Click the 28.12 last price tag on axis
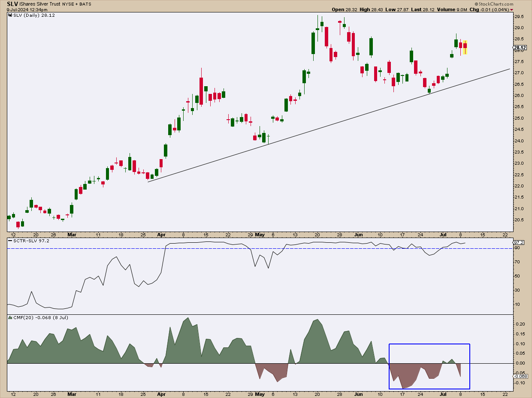 520,48
